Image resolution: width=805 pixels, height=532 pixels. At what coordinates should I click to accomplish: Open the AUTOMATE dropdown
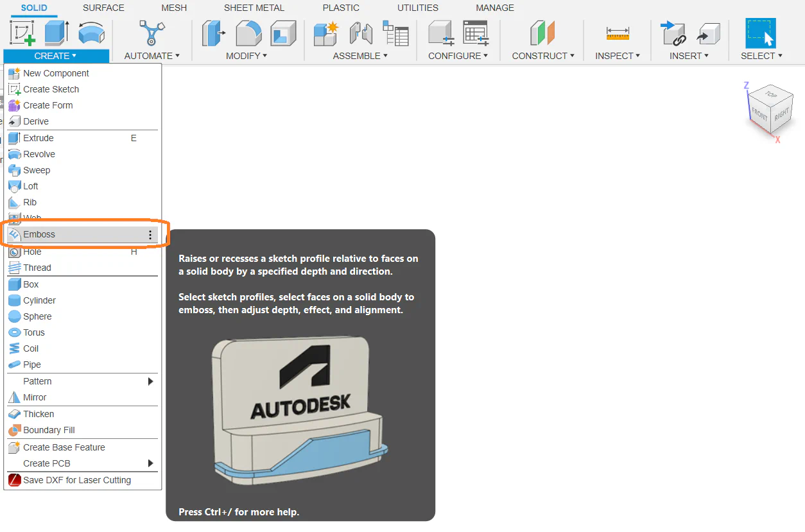152,56
